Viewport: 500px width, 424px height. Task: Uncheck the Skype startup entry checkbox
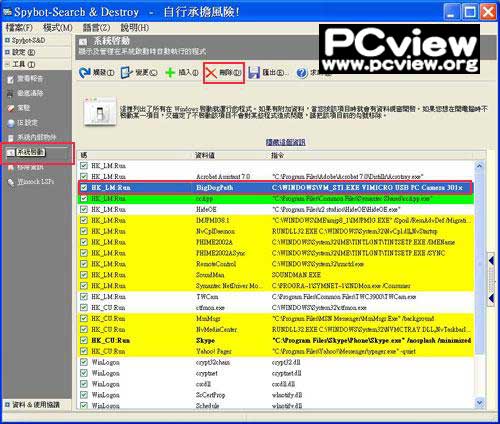(x=84, y=340)
